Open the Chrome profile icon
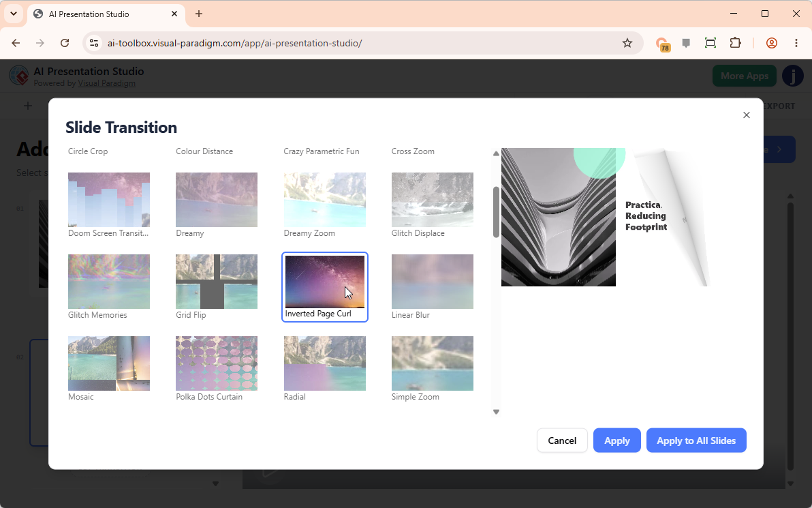 tap(772, 43)
